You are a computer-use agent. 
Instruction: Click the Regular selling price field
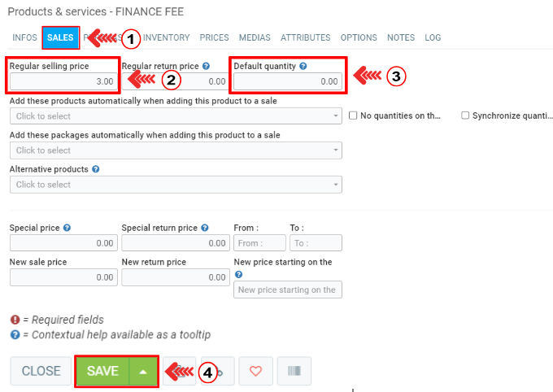point(63,81)
